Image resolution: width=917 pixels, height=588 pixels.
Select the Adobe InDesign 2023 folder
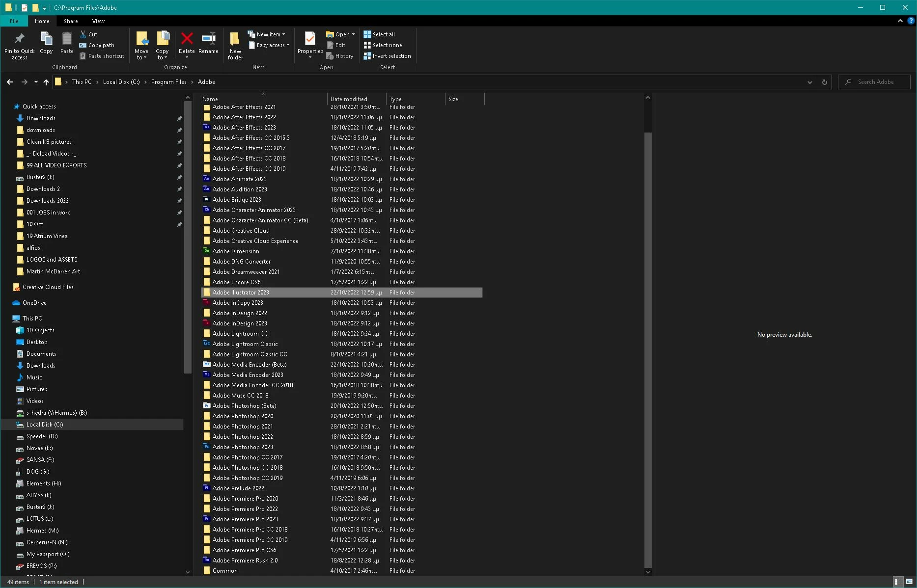(342, 323)
